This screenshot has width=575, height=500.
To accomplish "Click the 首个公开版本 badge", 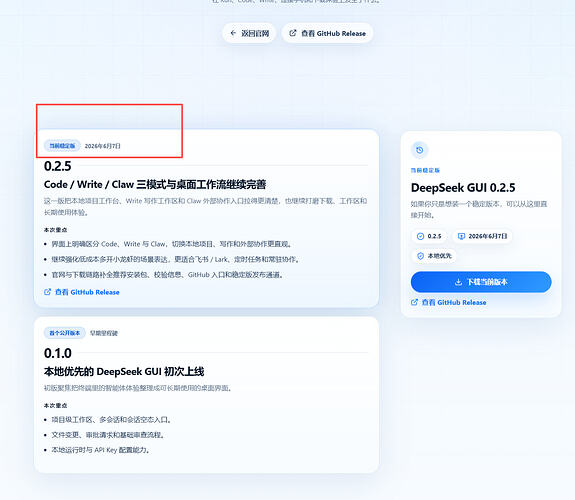I will point(65,333).
